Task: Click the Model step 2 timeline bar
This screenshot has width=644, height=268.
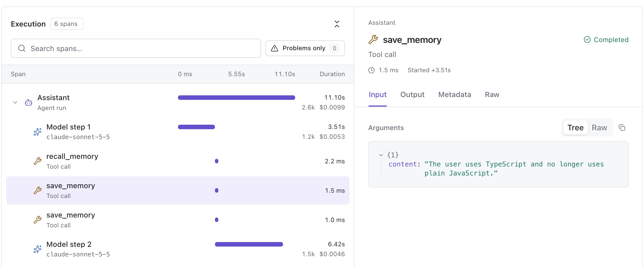Action: coord(249,244)
